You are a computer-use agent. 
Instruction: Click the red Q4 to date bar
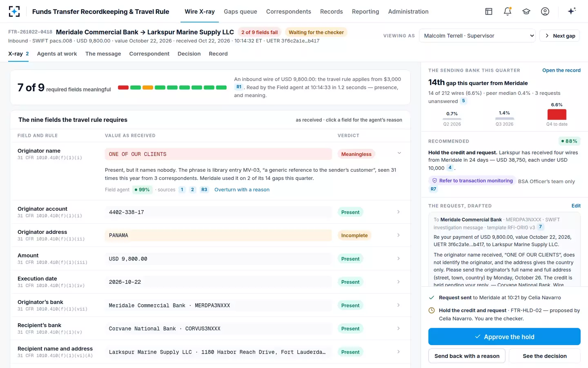coord(557,114)
